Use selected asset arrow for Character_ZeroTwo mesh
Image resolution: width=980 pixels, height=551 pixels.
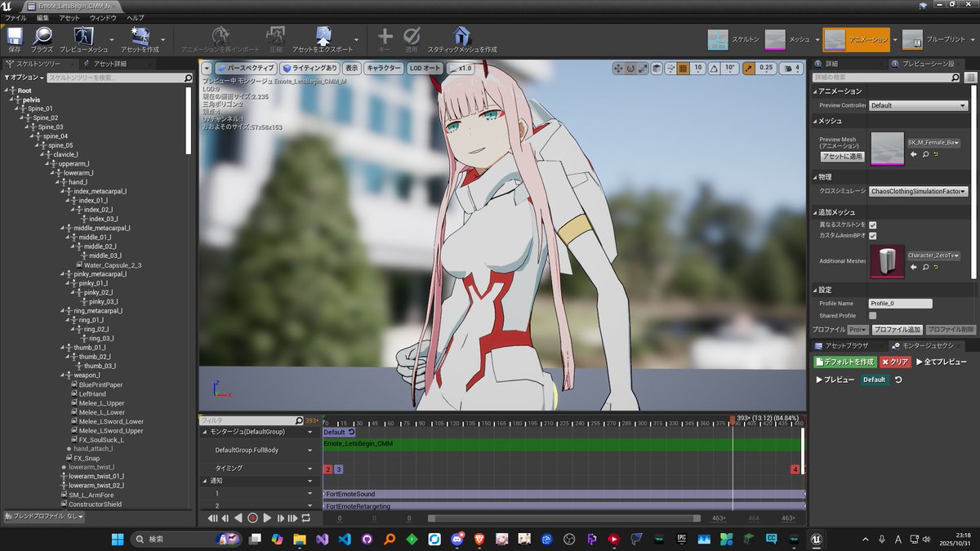tap(914, 267)
